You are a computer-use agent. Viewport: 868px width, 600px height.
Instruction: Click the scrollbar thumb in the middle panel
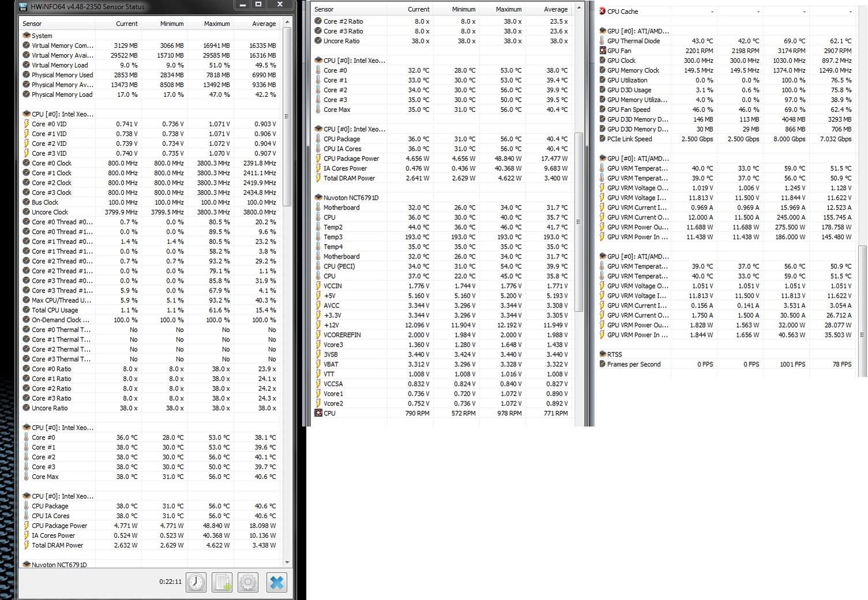pos(579,222)
